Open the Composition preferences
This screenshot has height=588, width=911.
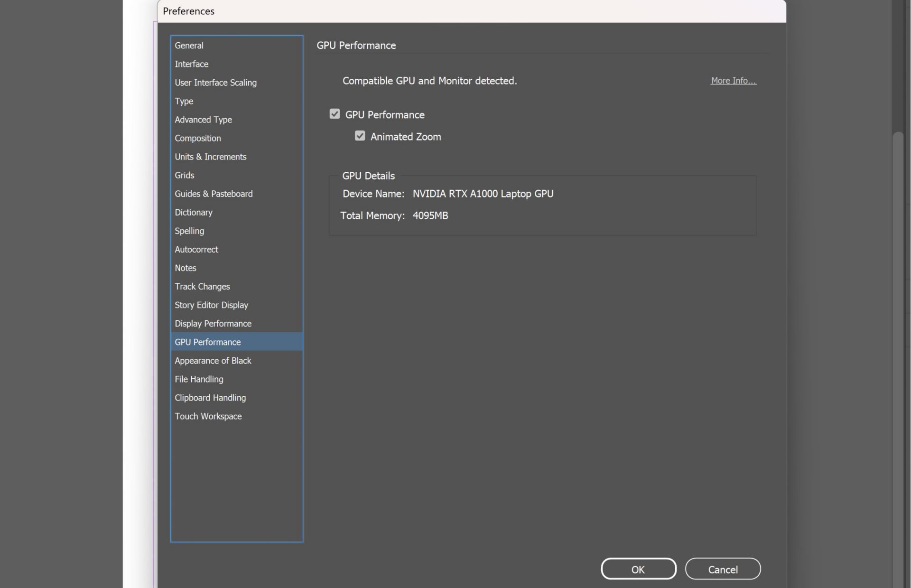coord(197,138)
